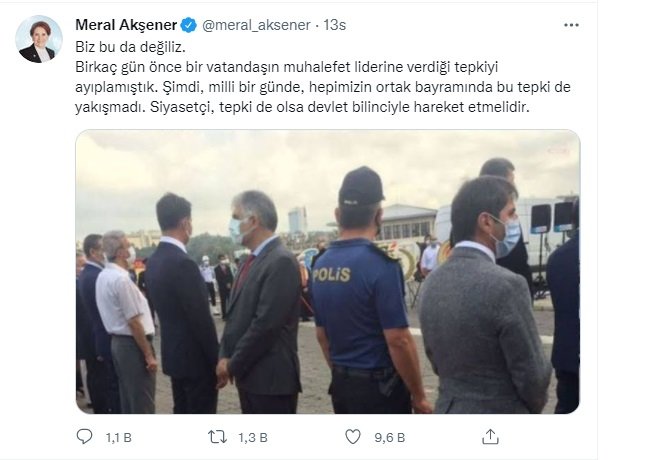
Task: Click the 1,3 B retweet count
Action: point(253,437)
